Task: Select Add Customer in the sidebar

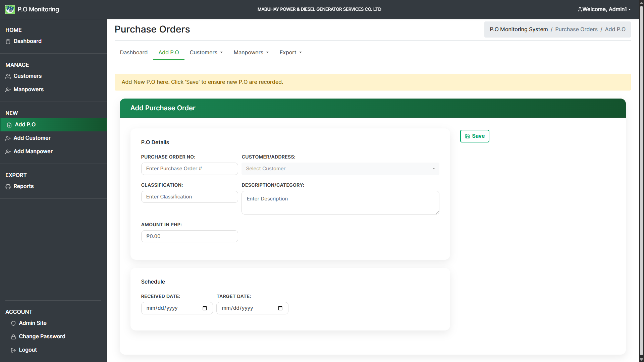Action: (x=32, y=138)
